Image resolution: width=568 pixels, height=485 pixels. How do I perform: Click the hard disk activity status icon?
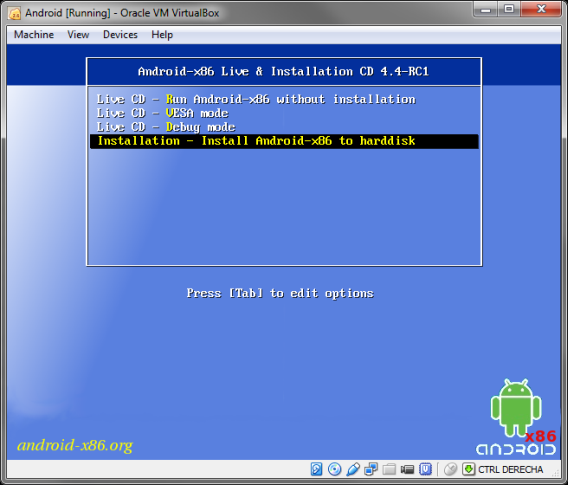[x=316, y=469]
